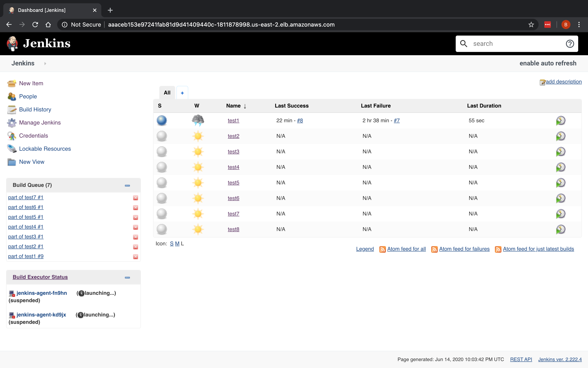The height and width of the screenshot is (368, 588).
Task: Sort jobs by S status column
Action: [160, 106]
